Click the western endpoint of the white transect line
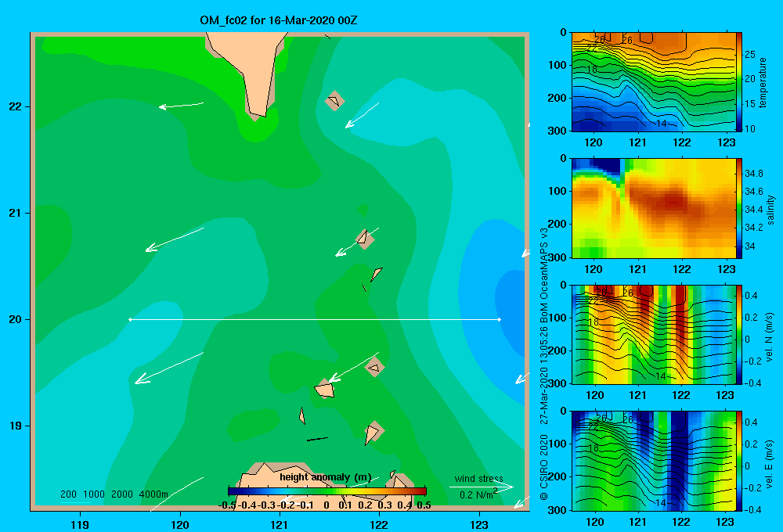The width and height of the screenshot is (783, 532). pos(130,319)
